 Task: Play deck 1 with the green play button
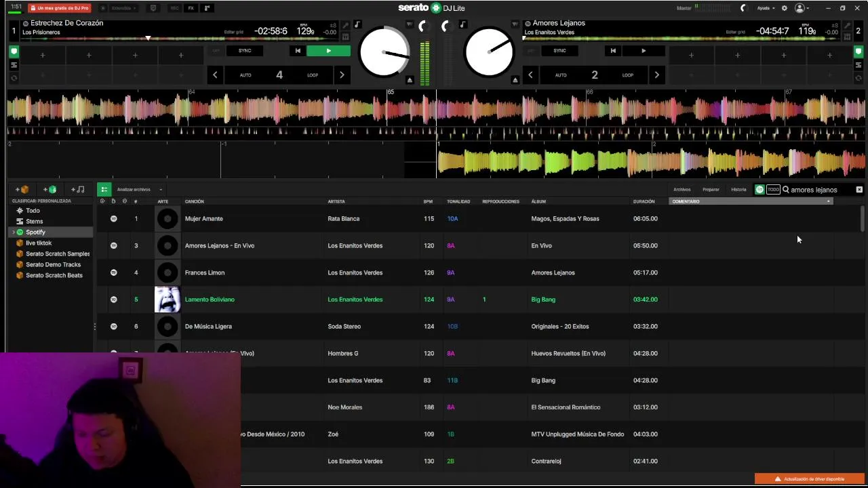[328, 51]
